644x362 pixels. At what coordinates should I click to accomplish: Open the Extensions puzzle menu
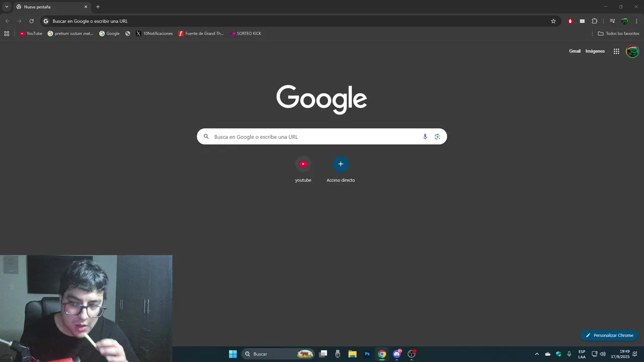594,21
